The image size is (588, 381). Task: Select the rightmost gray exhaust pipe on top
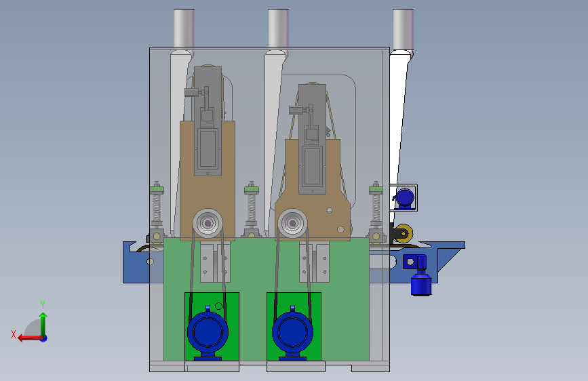coord(403,29)
